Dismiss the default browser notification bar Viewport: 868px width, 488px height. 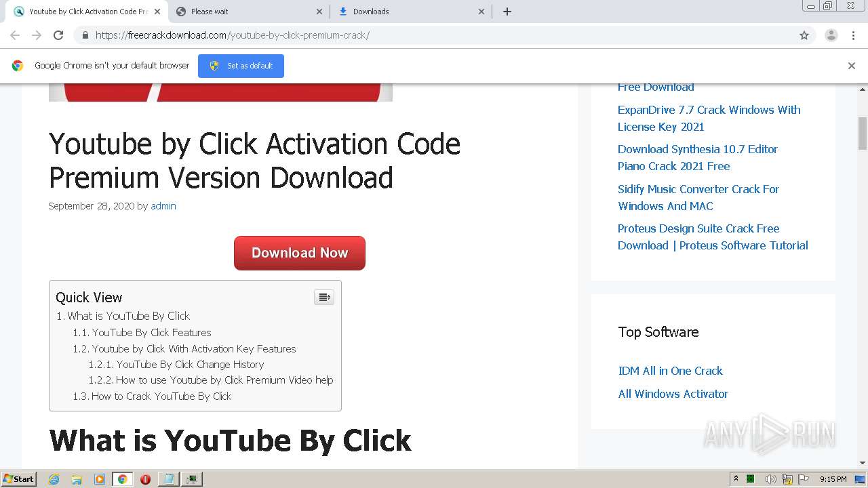[x=852, y=66]
